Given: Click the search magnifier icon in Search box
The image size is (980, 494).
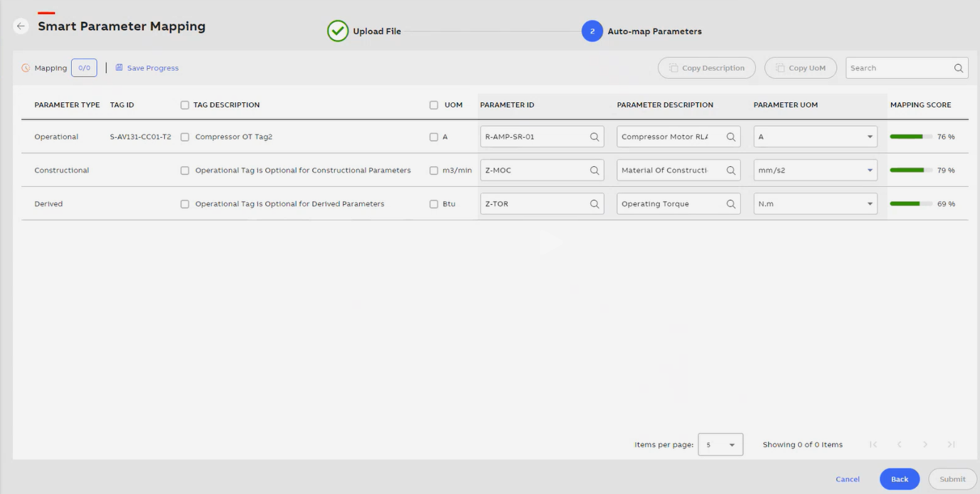Looking at the screenshot, I should tap(959, 68).
